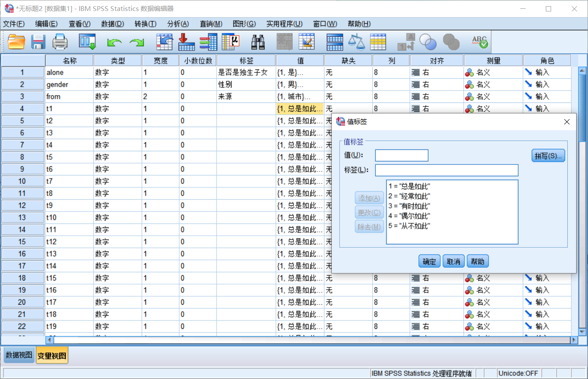Click the 性别 label cell
The width and height of the screenshot is (588, 379).
(x=246, y=84)
